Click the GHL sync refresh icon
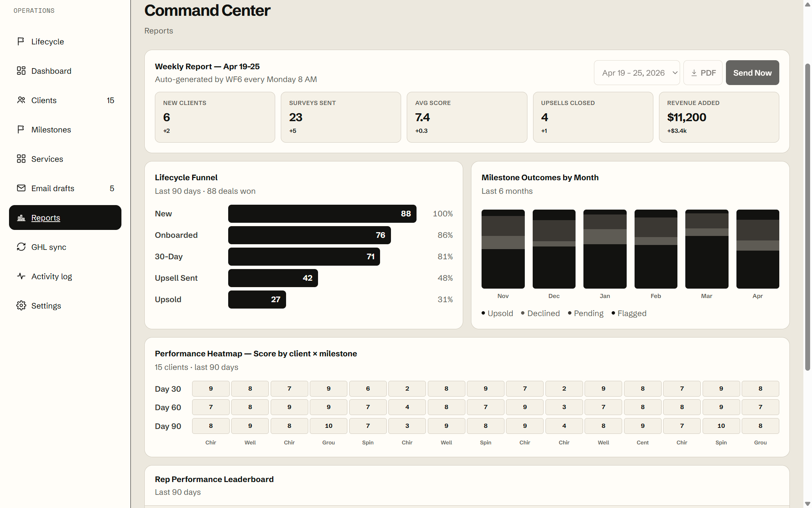812x508 pixels. (21, 247)
